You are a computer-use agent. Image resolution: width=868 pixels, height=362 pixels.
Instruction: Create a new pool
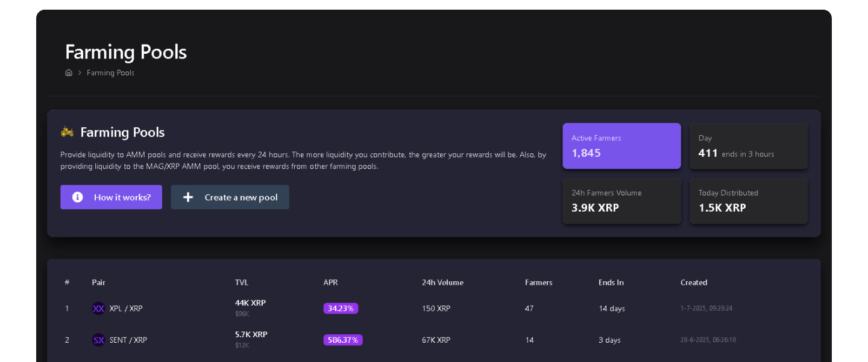coord(230,197)
